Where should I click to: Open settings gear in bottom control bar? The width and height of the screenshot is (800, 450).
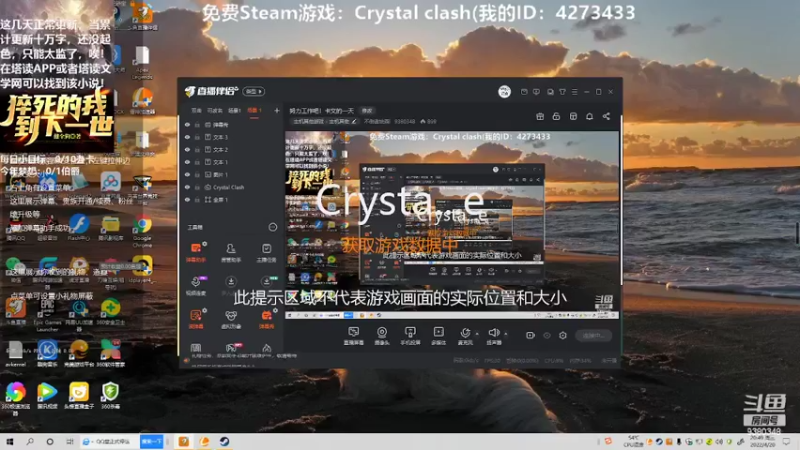pos(563,335)
